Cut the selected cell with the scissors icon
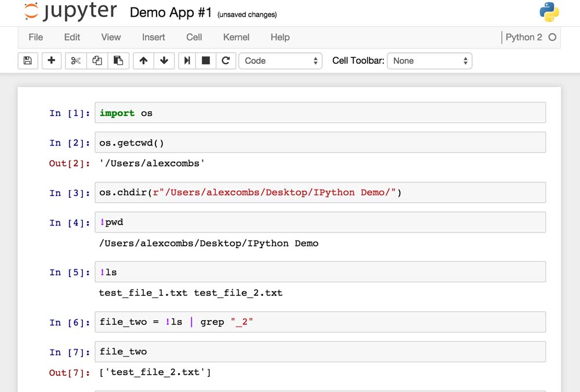The width and height of the screenshot is (580, 392). tap(75, 61)
